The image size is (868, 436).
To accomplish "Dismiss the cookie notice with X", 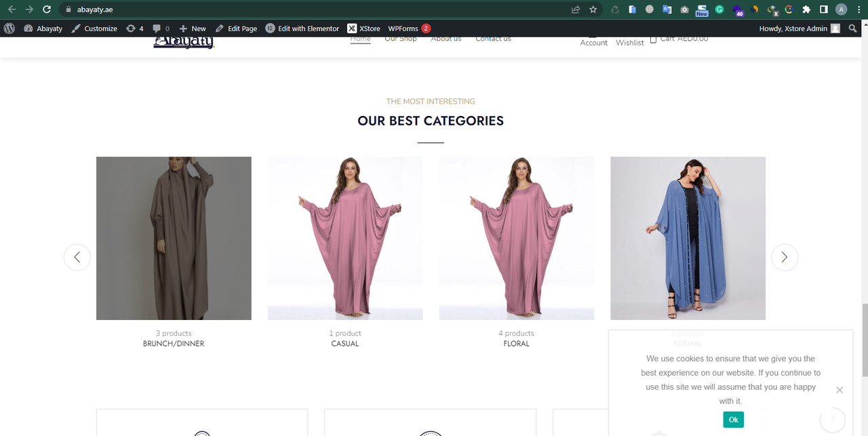I will click(x=840, y=390).
